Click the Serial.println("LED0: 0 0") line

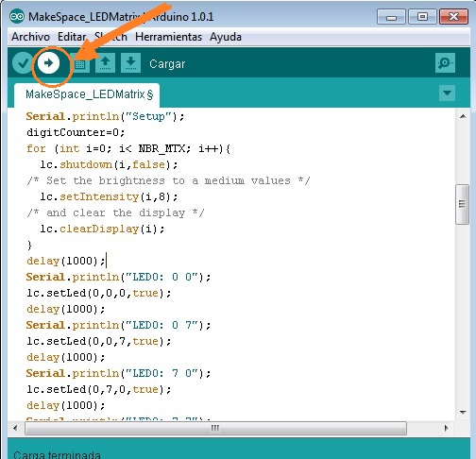tap(118, 277)
